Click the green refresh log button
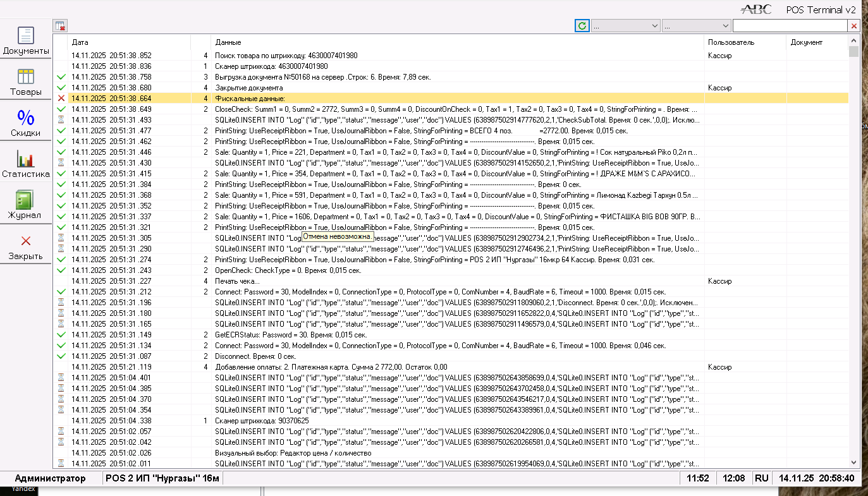The image size is (868, 496). 582,26
